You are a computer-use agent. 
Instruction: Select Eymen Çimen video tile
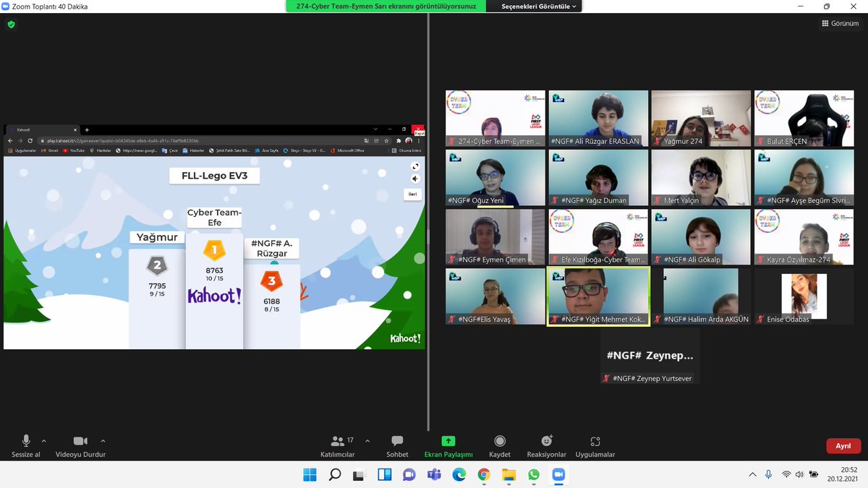click(495, 237)
